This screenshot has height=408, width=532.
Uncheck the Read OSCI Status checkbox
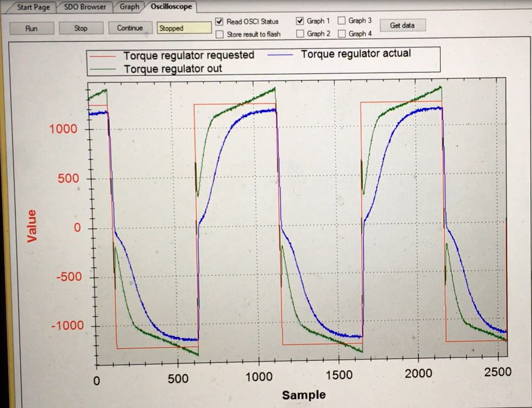tap(220, 22)
